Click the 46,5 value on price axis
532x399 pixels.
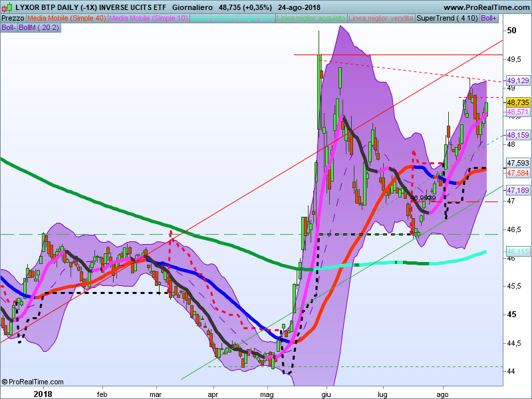coord(514,229)
